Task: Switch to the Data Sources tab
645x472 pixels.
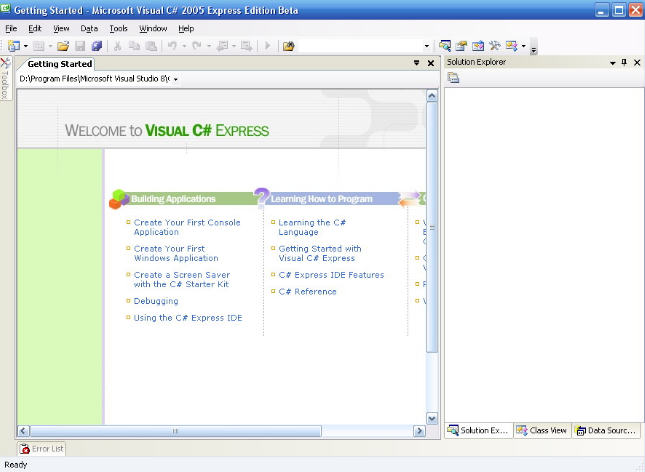Action: tap(607, 430)
